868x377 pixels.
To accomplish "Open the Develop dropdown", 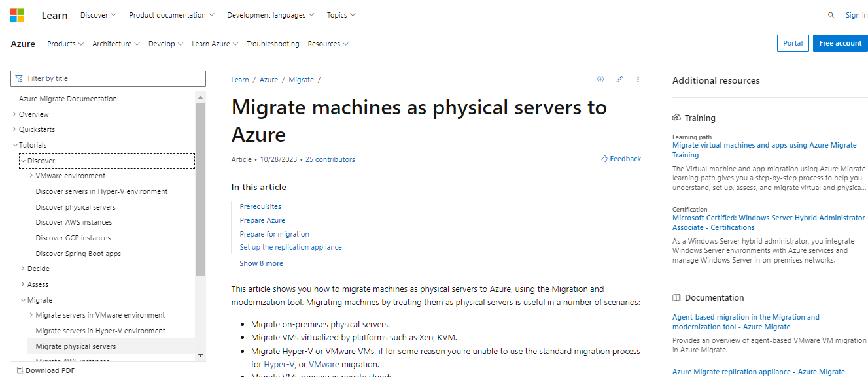I will pos(165,44).
